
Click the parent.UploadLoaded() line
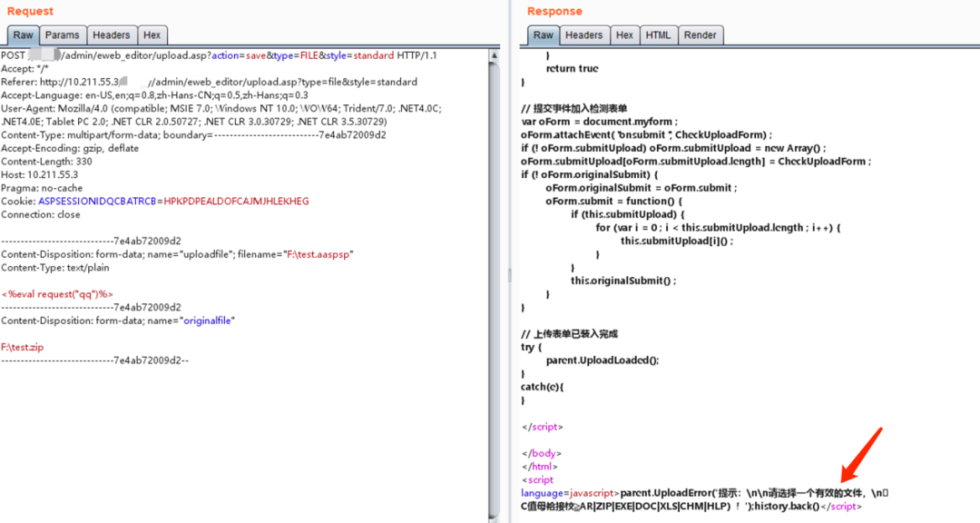pos(603,360)
